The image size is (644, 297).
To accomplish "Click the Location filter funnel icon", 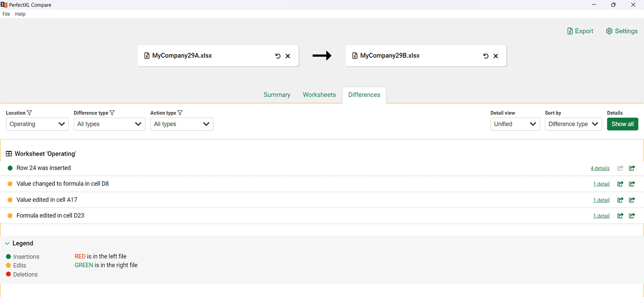I will click(x=29, y=113).
